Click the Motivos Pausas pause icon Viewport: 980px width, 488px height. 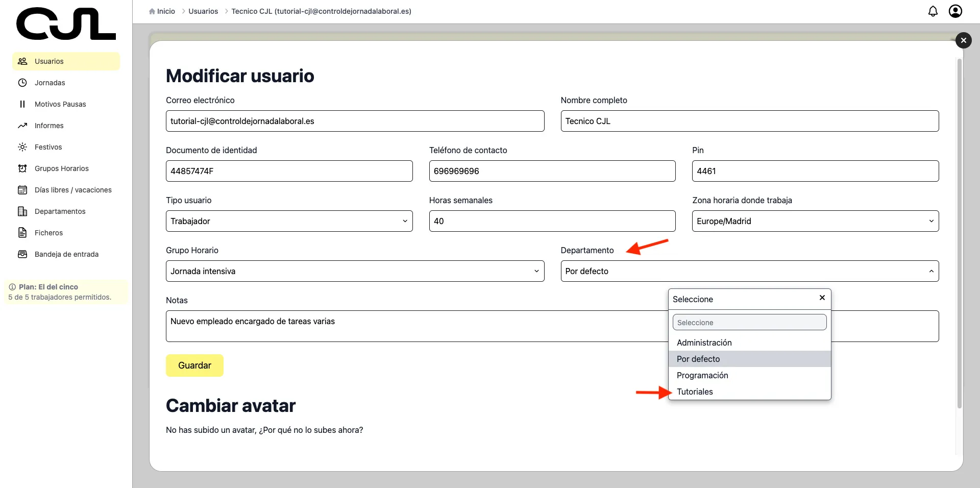point(22,104)
